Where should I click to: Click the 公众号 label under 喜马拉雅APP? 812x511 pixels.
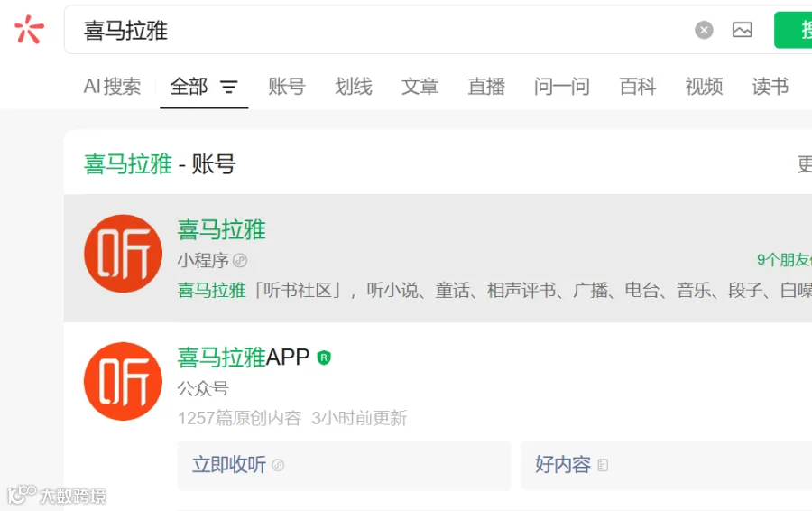[203, 388]
